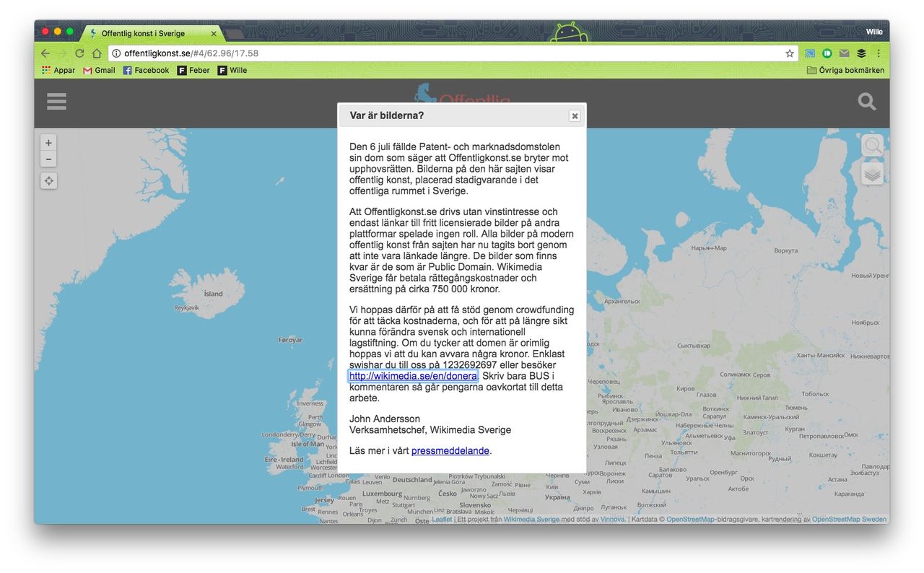Screen dimensions: 924x573
Task: Close the "Var är bilderna?" dialog
Action: [575, 115]
